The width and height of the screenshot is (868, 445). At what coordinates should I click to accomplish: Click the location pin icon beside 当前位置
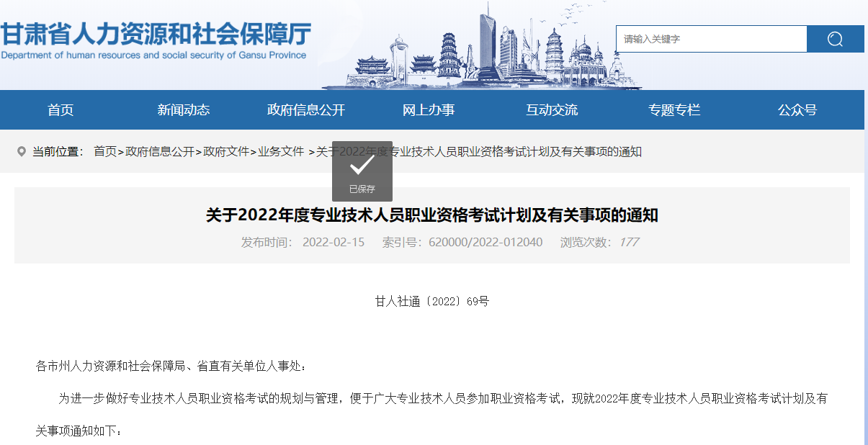[x=20, y=151]
